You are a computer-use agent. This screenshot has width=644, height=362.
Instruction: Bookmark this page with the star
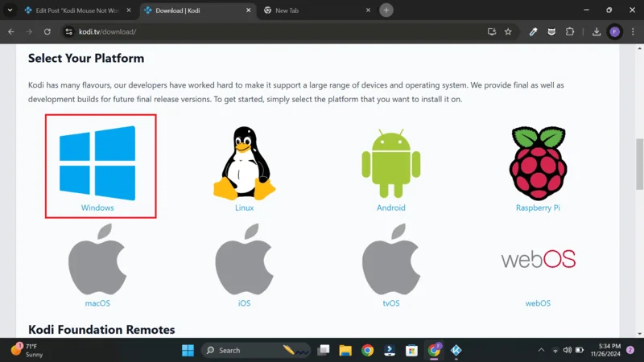[x=508, y=31]
